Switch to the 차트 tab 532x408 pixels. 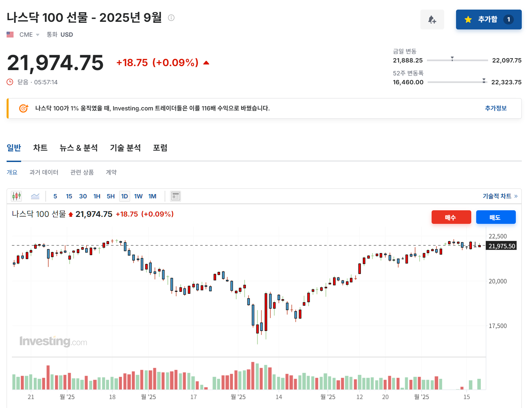tap(40, 148)
